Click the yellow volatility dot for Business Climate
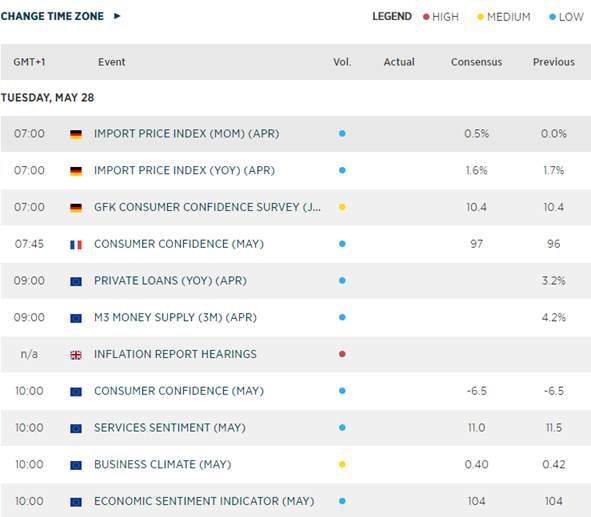Screen dimensions: 591x517 342,464
